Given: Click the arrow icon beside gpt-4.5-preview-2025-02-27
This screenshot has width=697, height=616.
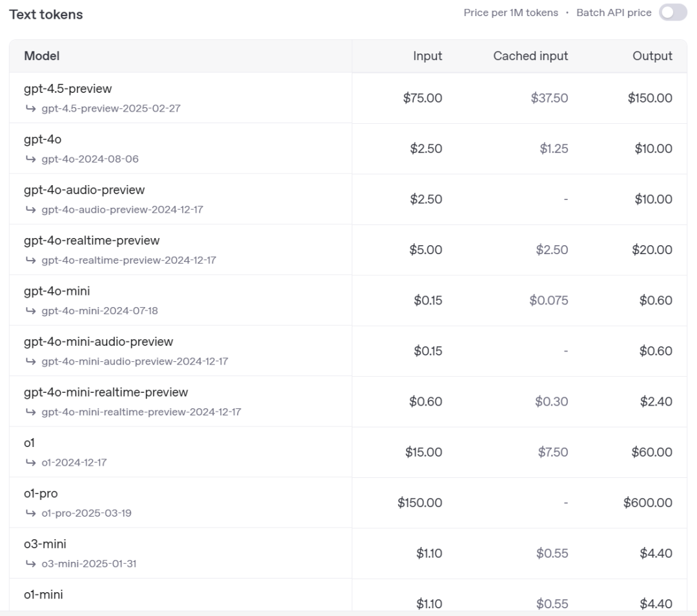Looking at the screenshot, I should coord(30,108).
